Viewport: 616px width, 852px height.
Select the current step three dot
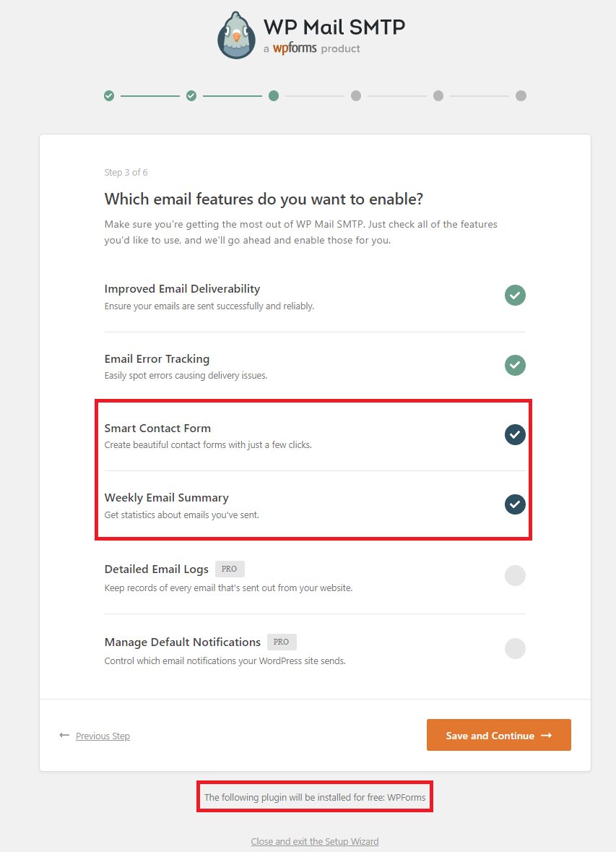point(273,95)
